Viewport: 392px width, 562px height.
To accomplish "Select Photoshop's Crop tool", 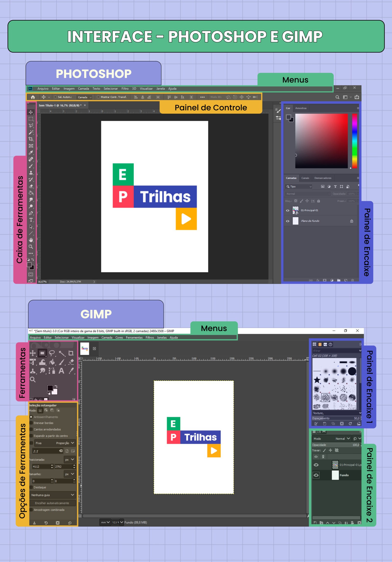I will [x=31, y=139].
